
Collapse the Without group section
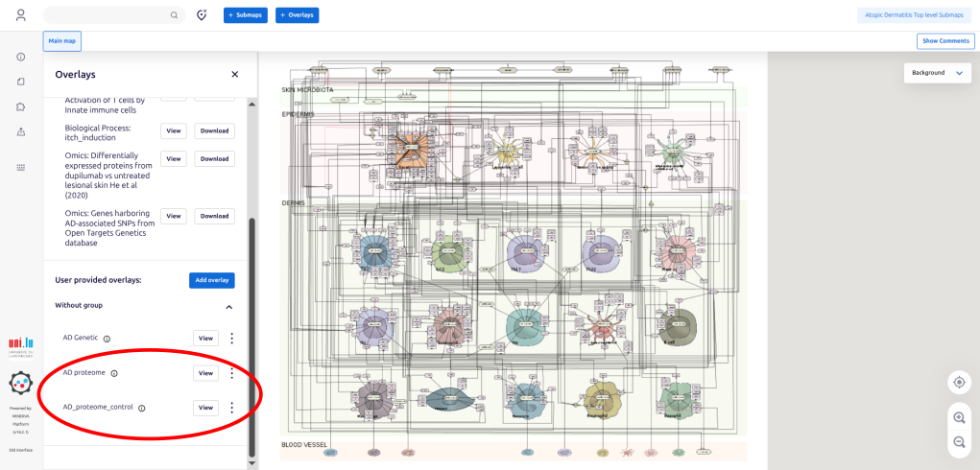pos(228,307)
